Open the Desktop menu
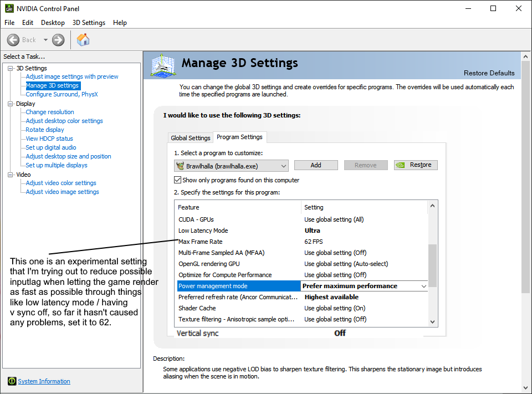Viewport: 532px width, 394px height. [53, 23]
